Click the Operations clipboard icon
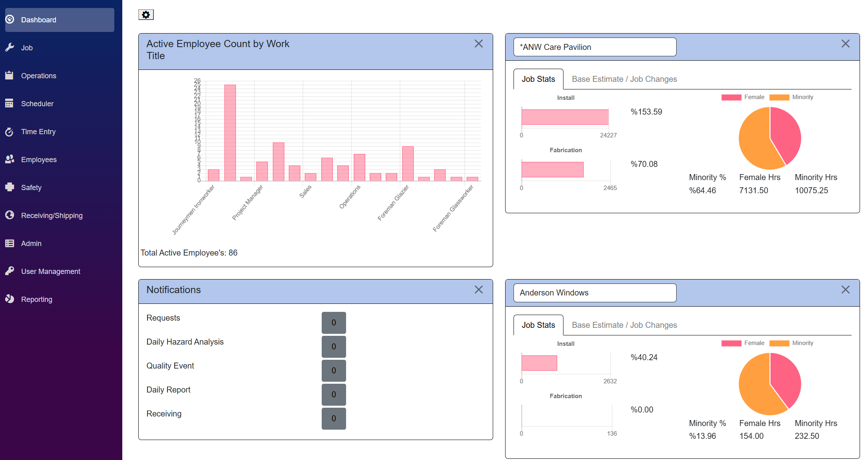Viewport: 868px width, 460px height. click(10, 75)
